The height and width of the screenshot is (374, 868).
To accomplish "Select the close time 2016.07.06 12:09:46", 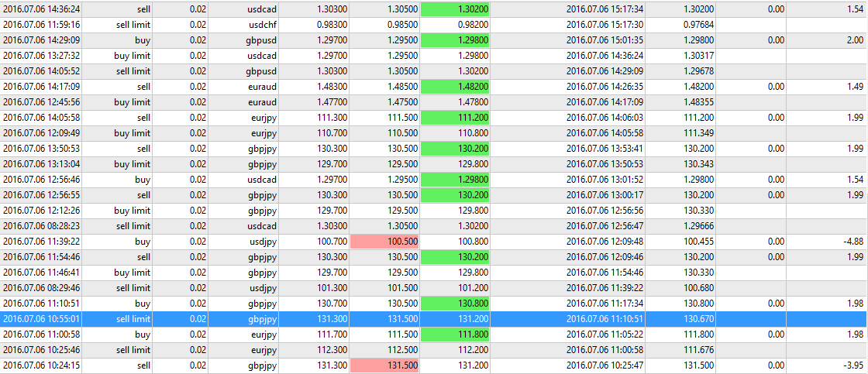I will tap(603, 257).
